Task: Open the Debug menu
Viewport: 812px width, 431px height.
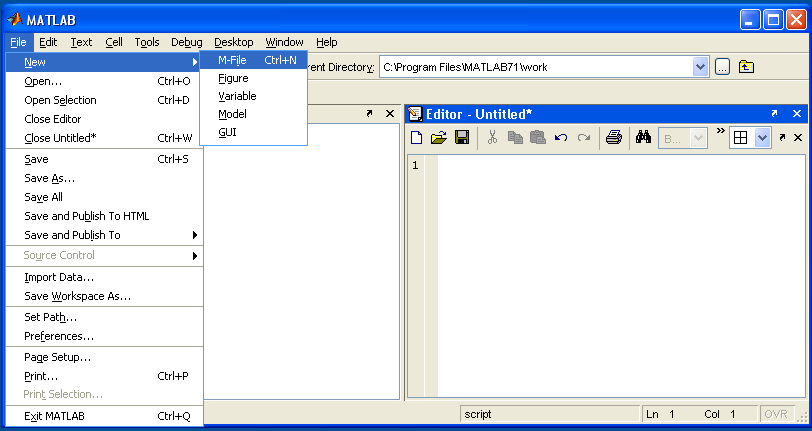Action: [187, 42]
